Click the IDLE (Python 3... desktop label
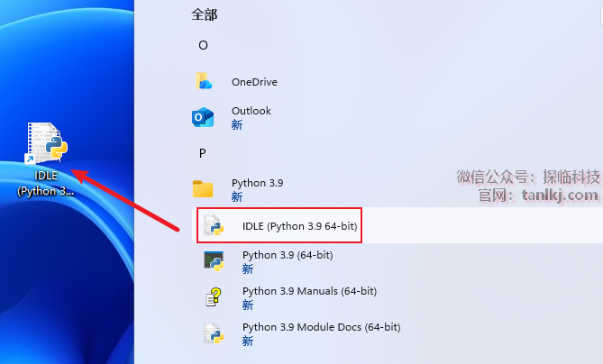This screenshot has width=603, height=364. pyautogui.click(x=46, y=183)
